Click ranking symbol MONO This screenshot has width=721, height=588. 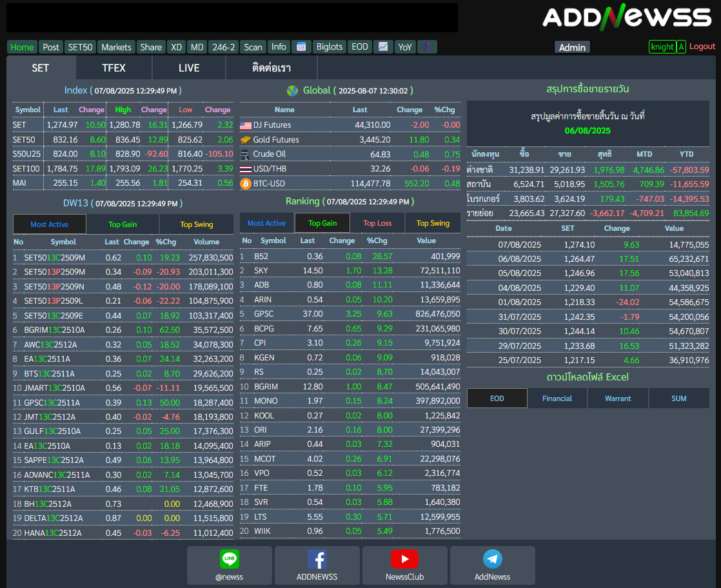coord(266,401)
